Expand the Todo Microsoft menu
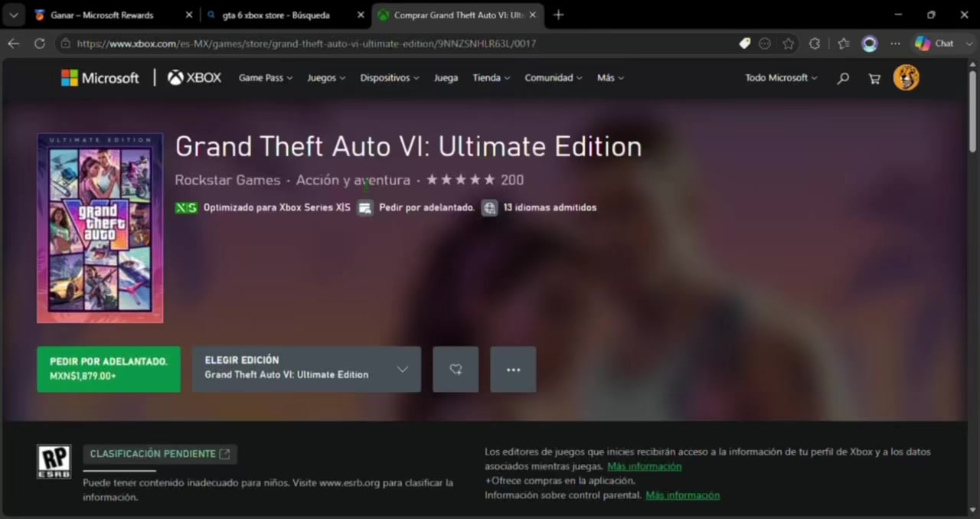This screenshot has height=519, width=980. tap(781, 77)
